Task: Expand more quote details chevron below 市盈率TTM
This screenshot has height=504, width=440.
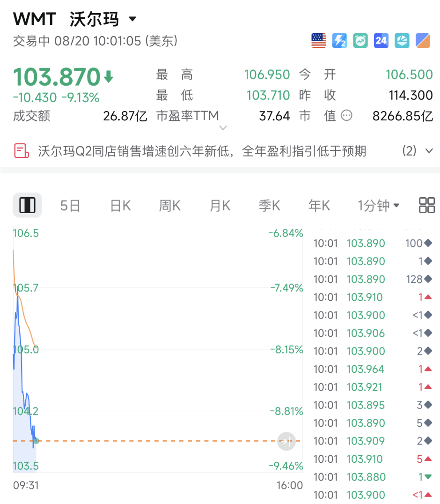Action: [x=223, y=128]
